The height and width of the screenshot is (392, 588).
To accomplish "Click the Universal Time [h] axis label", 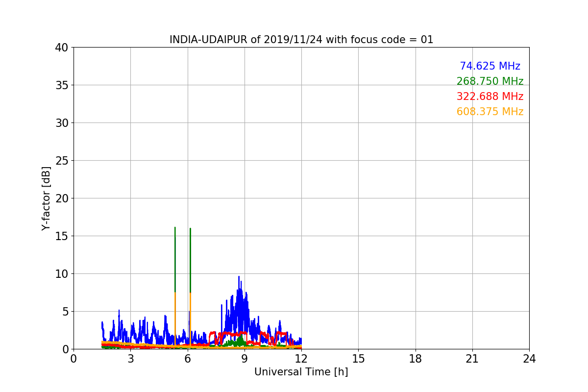I will coord(301,372).
